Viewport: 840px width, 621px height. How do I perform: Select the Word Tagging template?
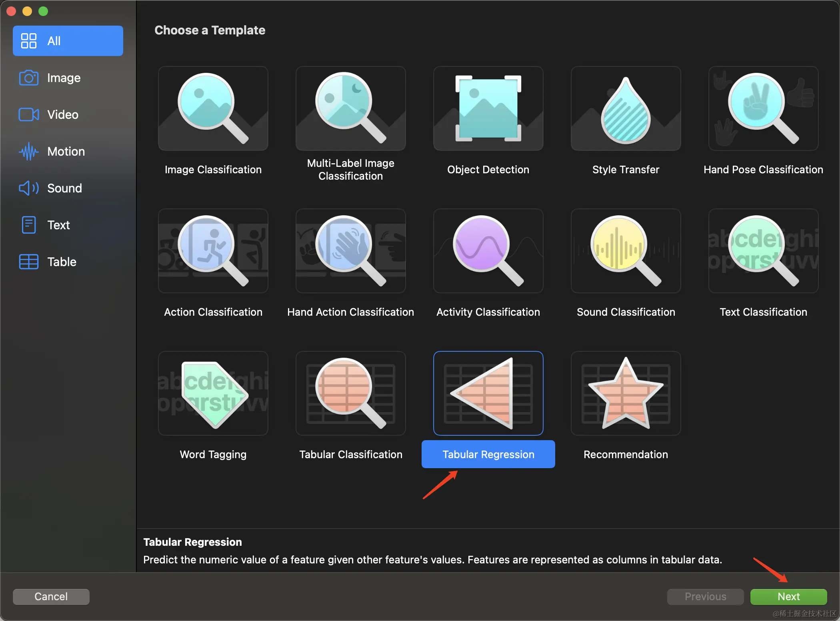213,393
